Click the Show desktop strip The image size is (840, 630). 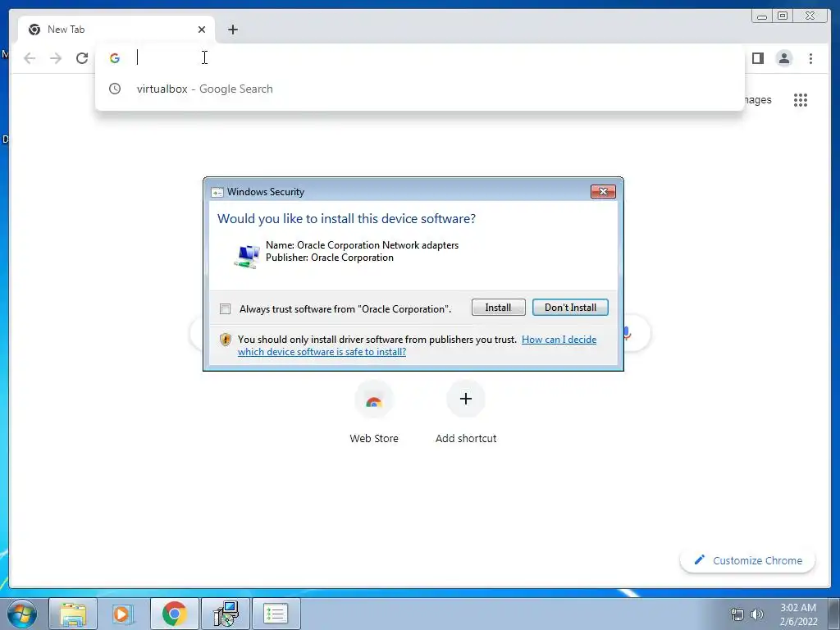tap(833, 614)
